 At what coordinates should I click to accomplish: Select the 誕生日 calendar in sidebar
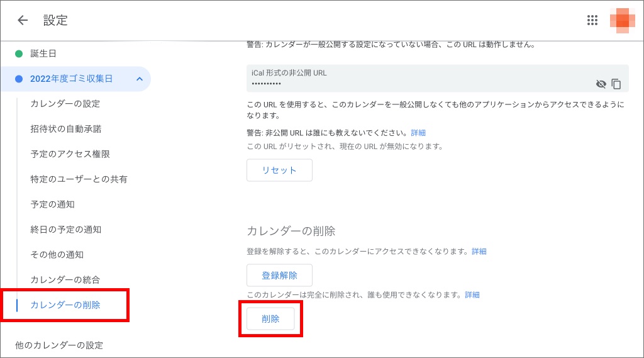(43, 53)
